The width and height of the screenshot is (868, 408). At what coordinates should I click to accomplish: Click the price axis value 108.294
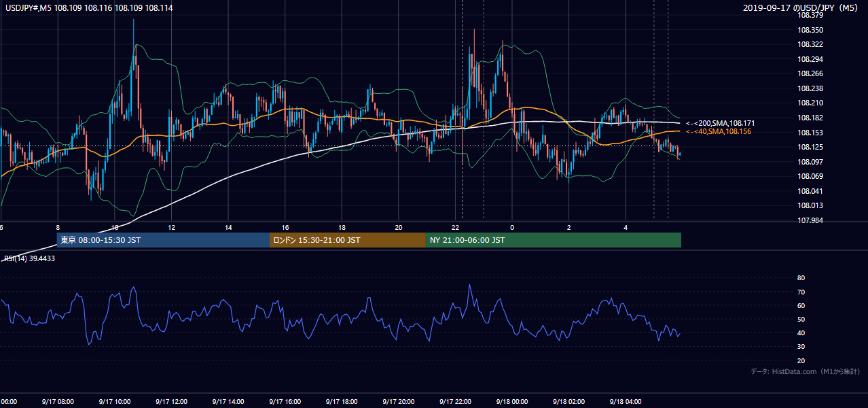point(812,59)
